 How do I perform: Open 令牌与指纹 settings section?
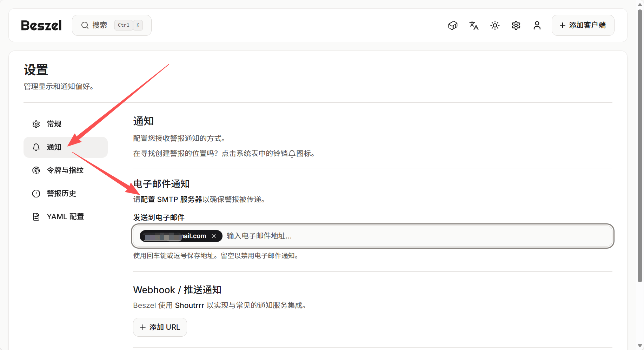tap(65, 170)
